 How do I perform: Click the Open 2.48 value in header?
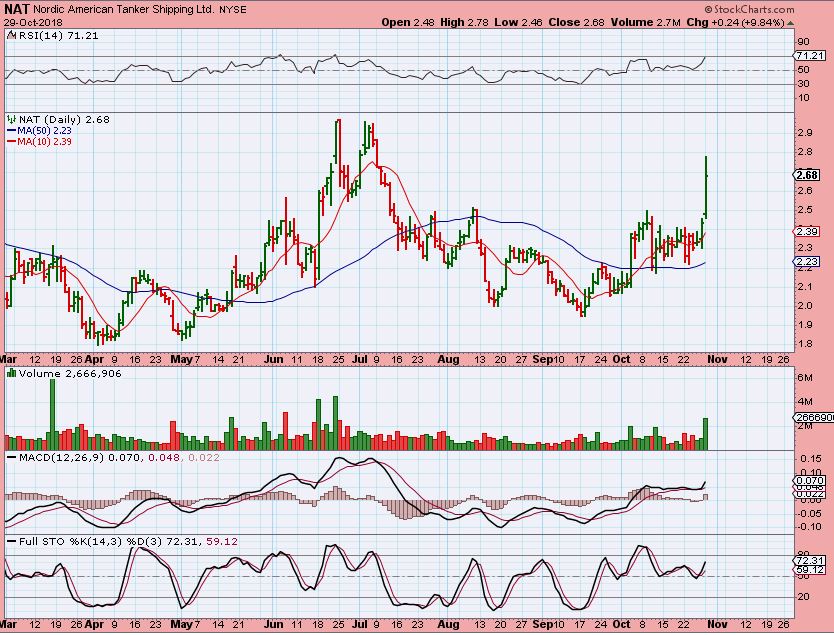click(408, 22)
